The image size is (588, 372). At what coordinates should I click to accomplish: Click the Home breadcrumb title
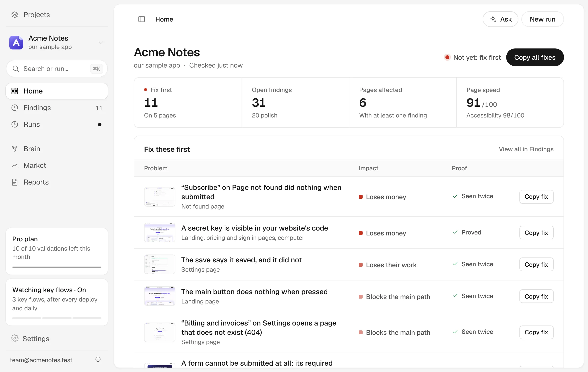pos(164,19)
